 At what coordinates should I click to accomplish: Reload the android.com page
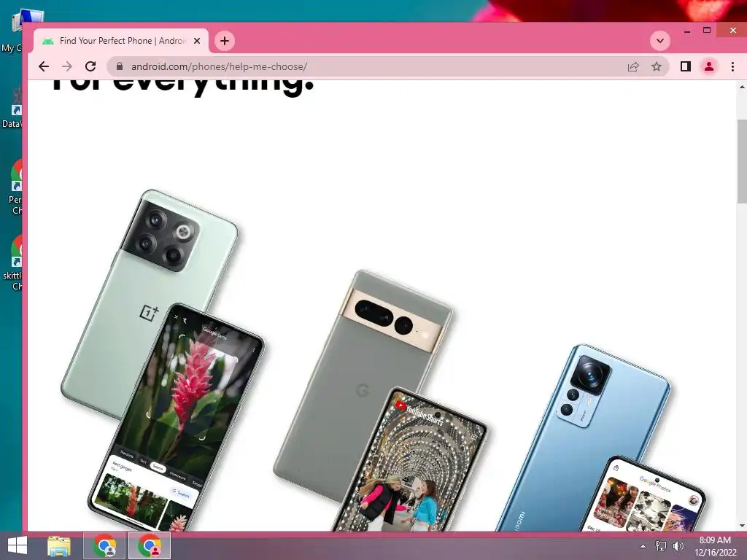[90, 66]
